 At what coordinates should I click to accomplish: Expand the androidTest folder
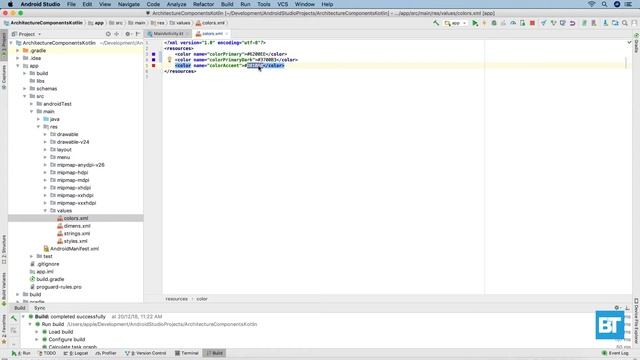point(31,104)
